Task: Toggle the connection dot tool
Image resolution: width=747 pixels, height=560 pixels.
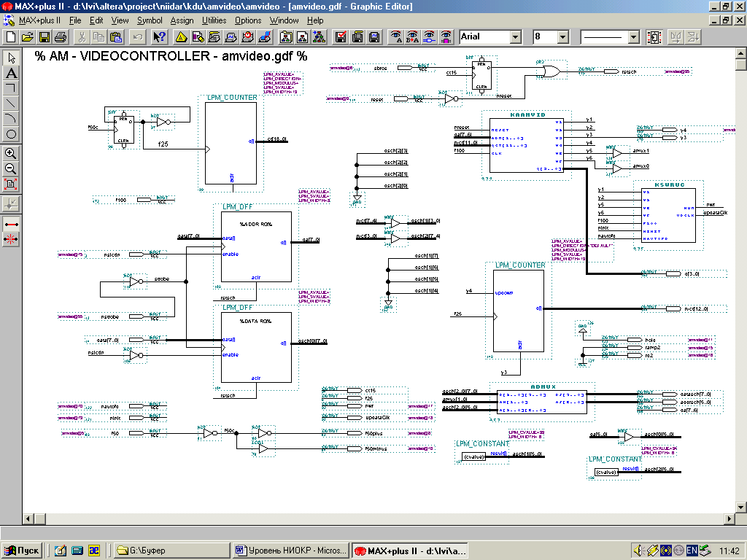Action: [11, 204]
